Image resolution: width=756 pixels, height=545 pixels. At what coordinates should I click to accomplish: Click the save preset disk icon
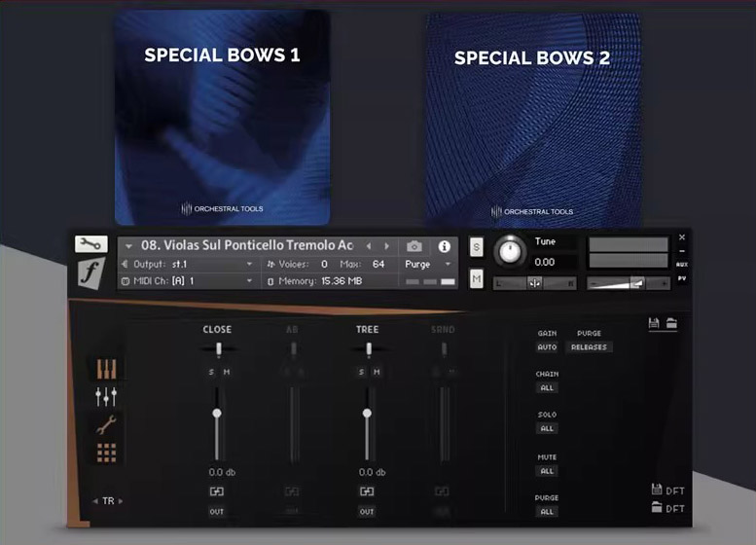pos(655,323)
